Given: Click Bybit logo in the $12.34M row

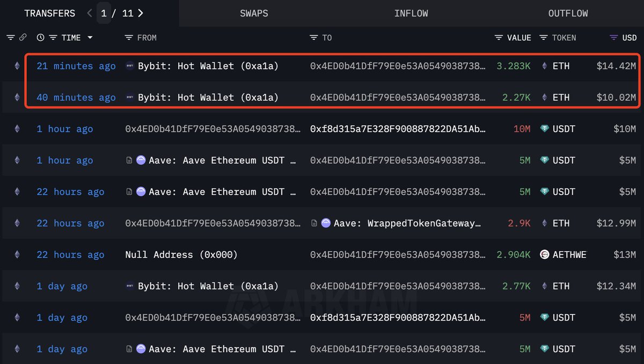Looking at the screenshot, I should [x=129, y=286].
